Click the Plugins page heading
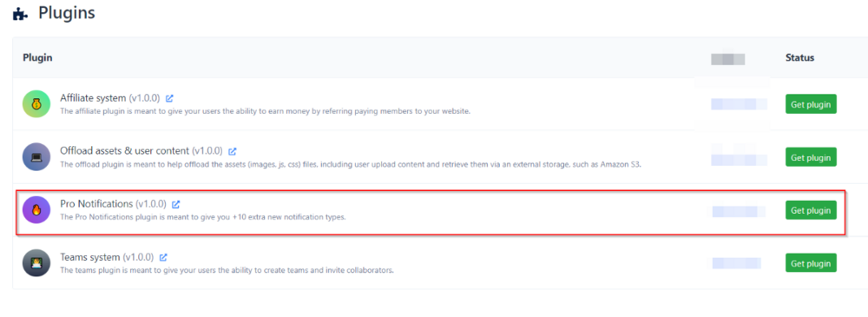The width and height of the screenshot is (868, 317). click(67, 13)
